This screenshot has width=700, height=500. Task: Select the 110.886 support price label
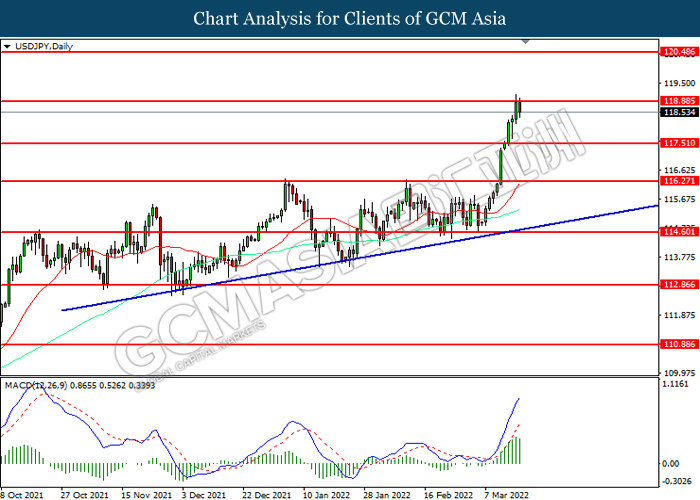679,344
